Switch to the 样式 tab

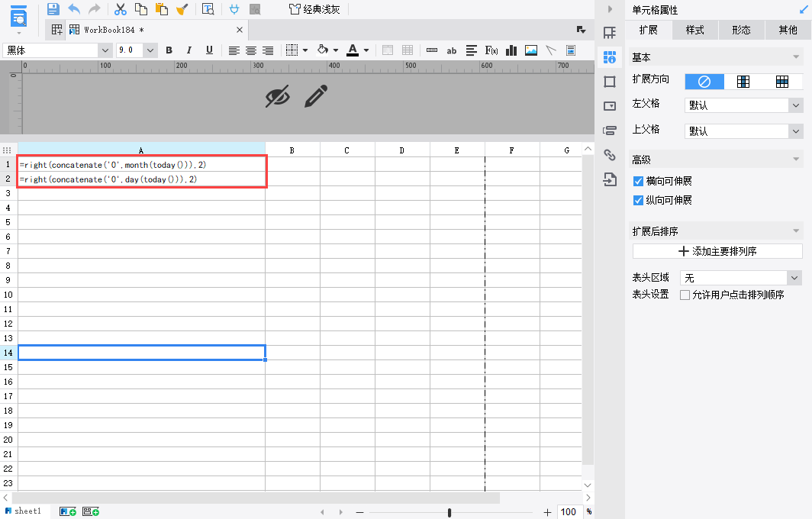point(695,30)
